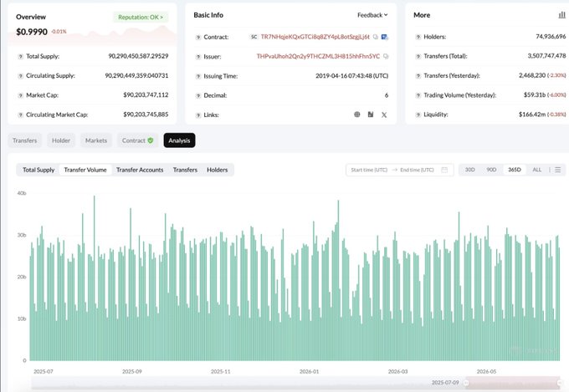
Task: Click help icon beside Transfers (Yesterday)
Action: pos(418,76)
